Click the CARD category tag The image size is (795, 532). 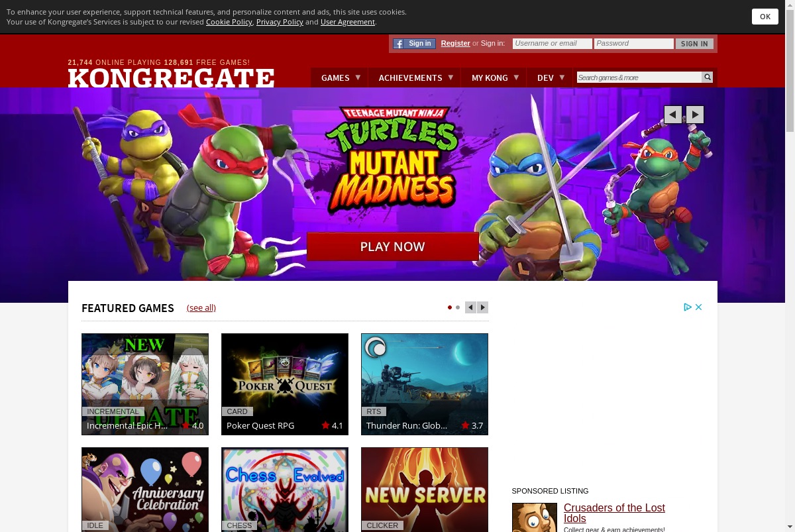coord(237,411)
